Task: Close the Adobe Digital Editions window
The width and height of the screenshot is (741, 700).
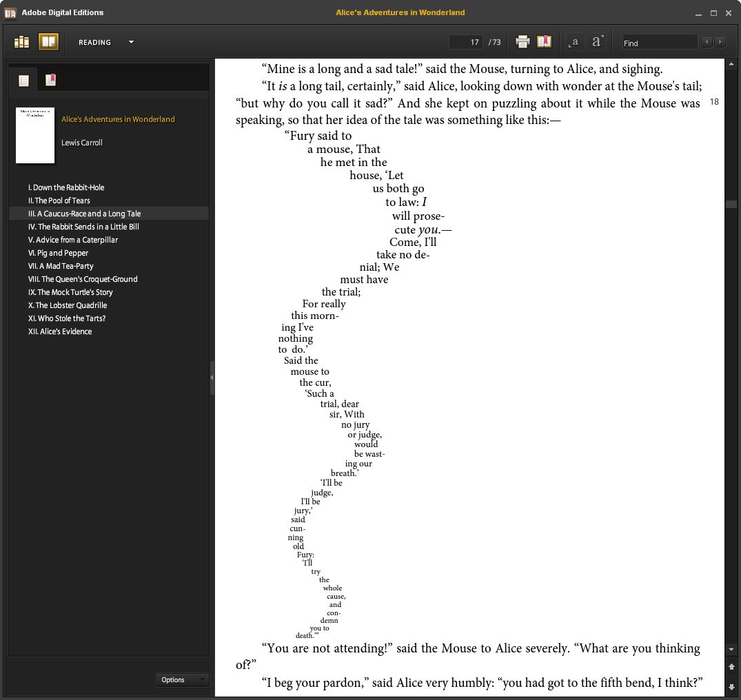Action: [x=728, y=13]
